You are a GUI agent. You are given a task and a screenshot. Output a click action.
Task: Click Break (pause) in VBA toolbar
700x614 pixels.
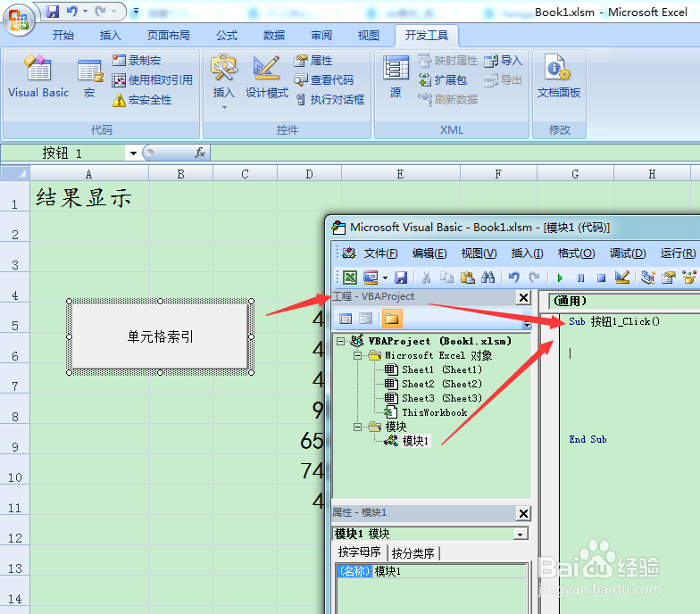click(x=580, y=278)
